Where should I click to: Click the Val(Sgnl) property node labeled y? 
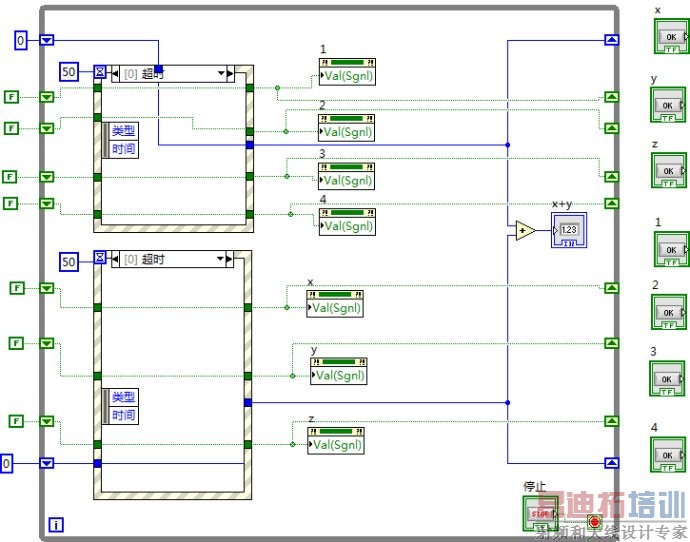[x=338, y=371]
